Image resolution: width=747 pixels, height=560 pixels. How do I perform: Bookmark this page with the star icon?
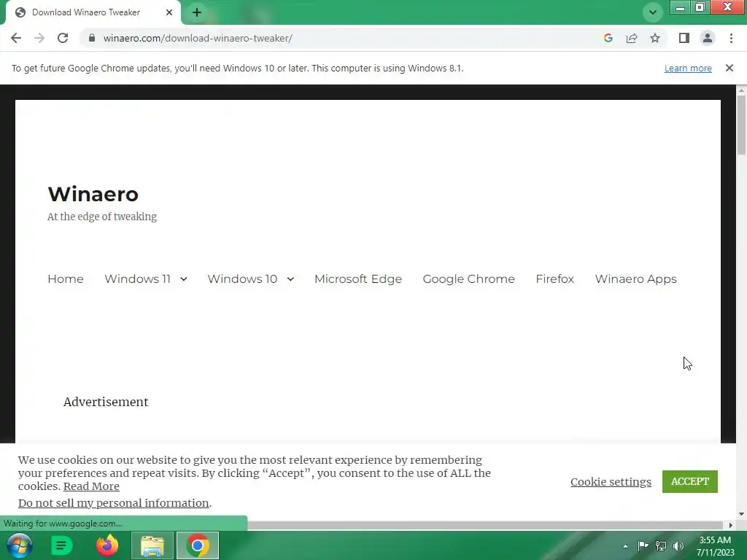[655, 38]
